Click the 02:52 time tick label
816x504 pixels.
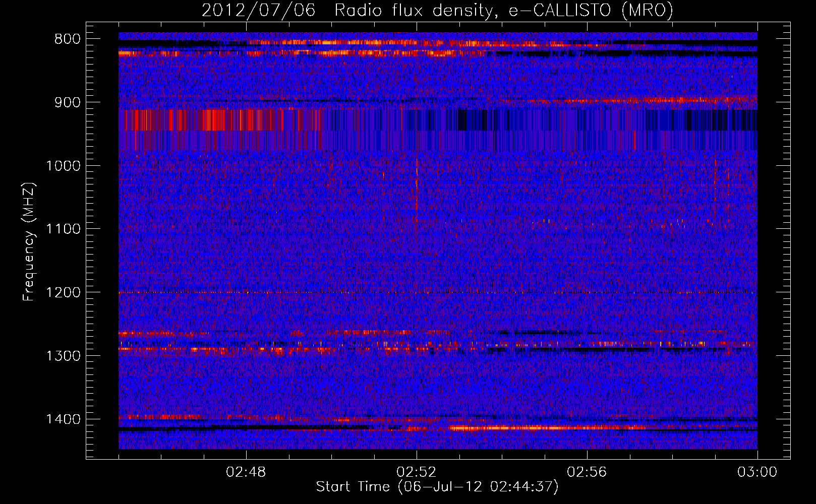pos(417,472)
